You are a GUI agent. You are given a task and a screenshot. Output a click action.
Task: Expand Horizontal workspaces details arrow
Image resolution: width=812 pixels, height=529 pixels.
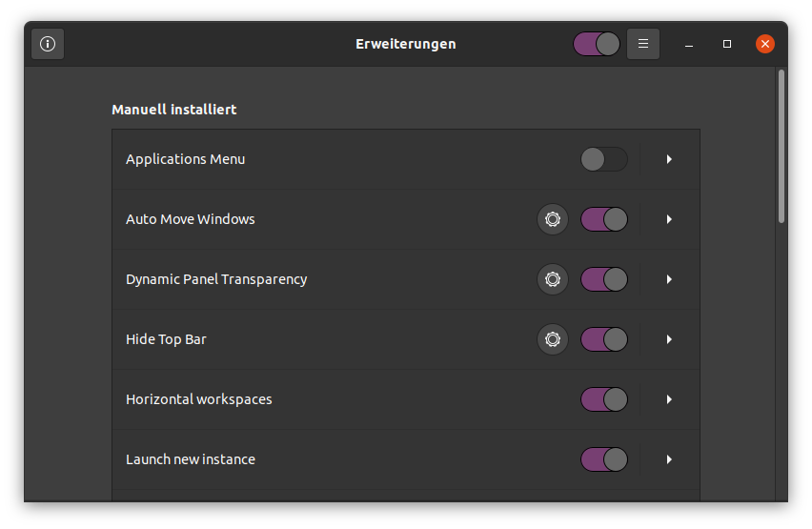[x=669, y=399]
